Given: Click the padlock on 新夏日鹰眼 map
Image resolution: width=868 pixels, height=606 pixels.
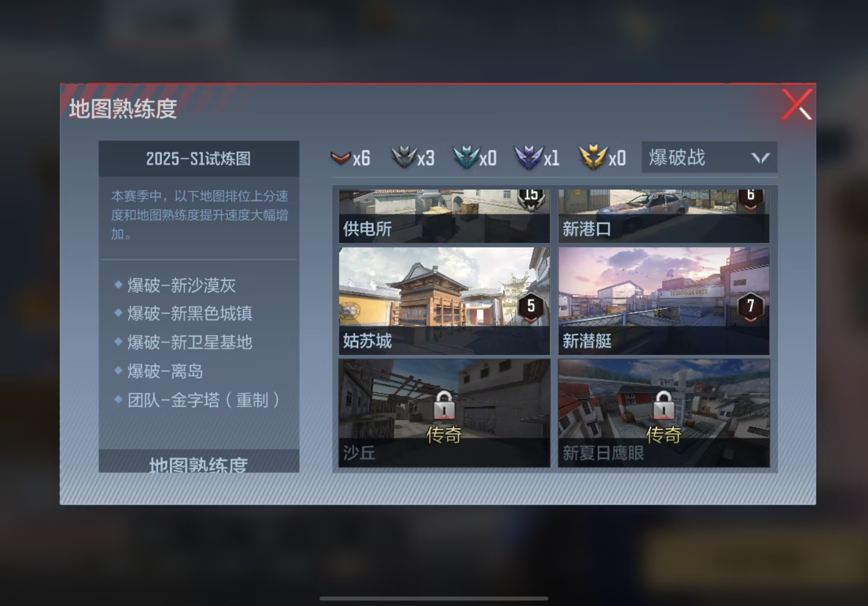Looking at the screenshot, I should point(663,405).
